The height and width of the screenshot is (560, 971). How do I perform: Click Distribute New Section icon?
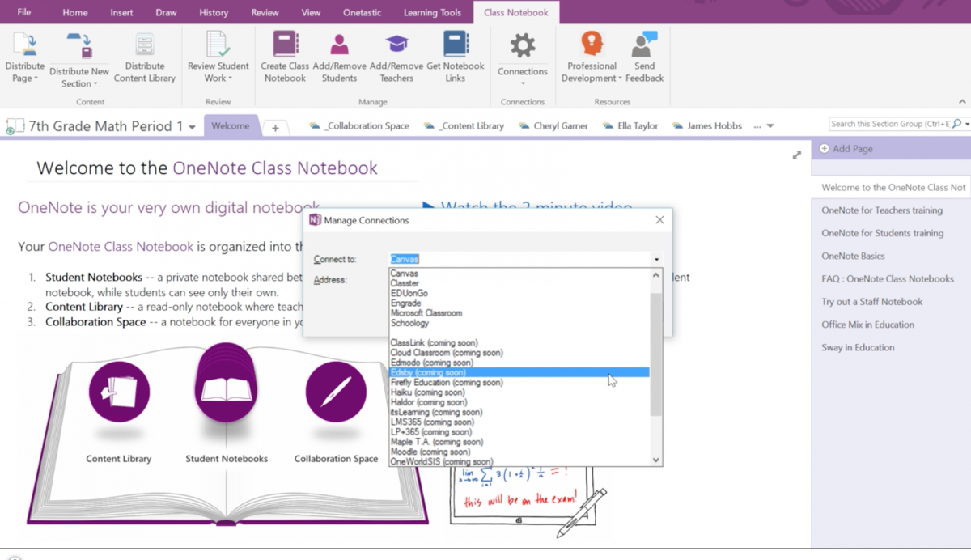79,44
